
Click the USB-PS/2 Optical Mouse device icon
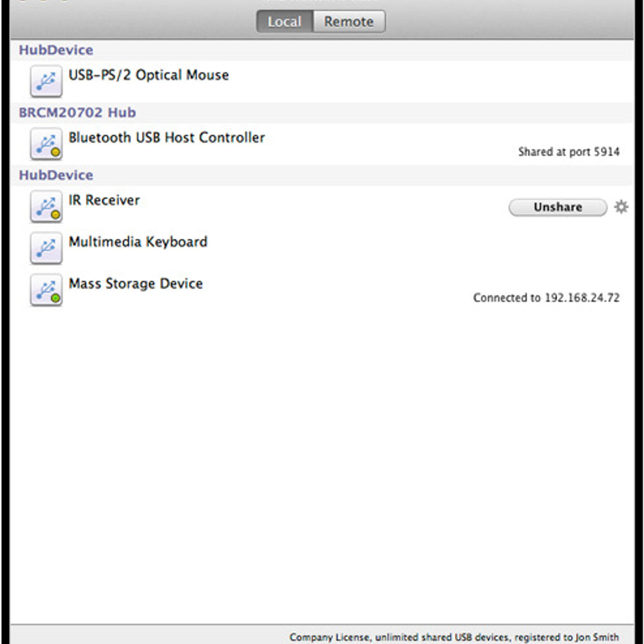click(x=46, y=81)
